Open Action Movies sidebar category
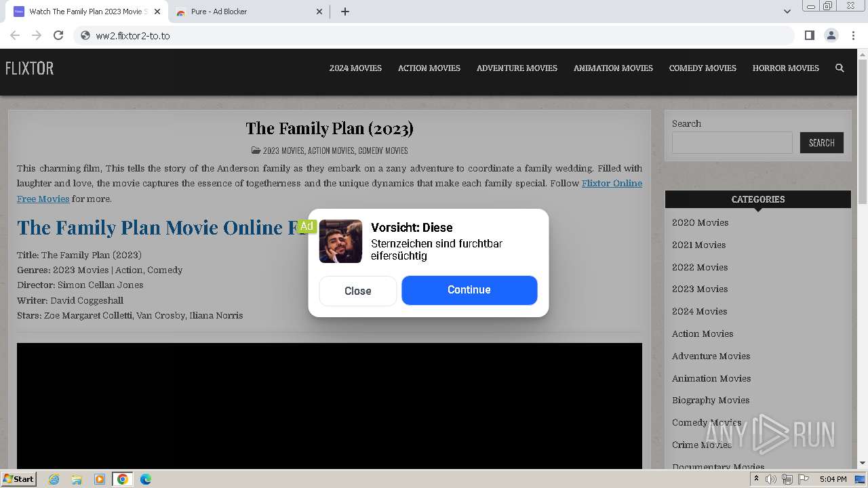Image resolution: width=868 pixels, height=488 pixels. tap(703, 333)
